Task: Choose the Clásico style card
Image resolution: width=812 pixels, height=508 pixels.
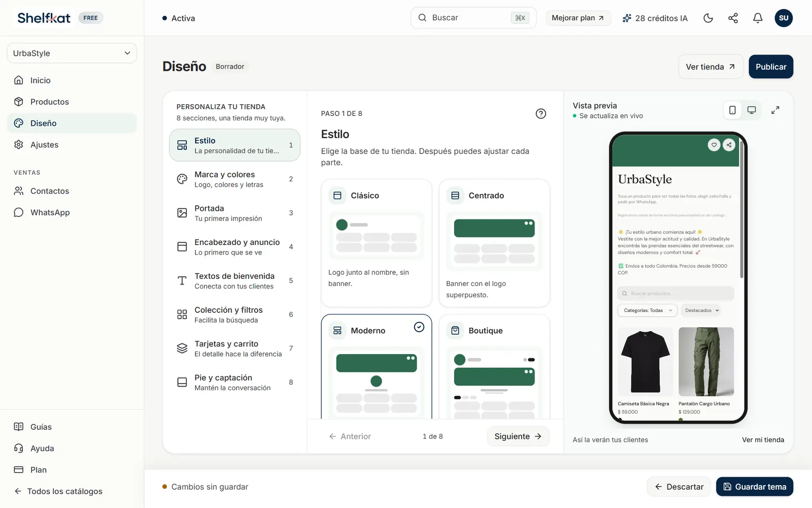Action: point(377,243)
